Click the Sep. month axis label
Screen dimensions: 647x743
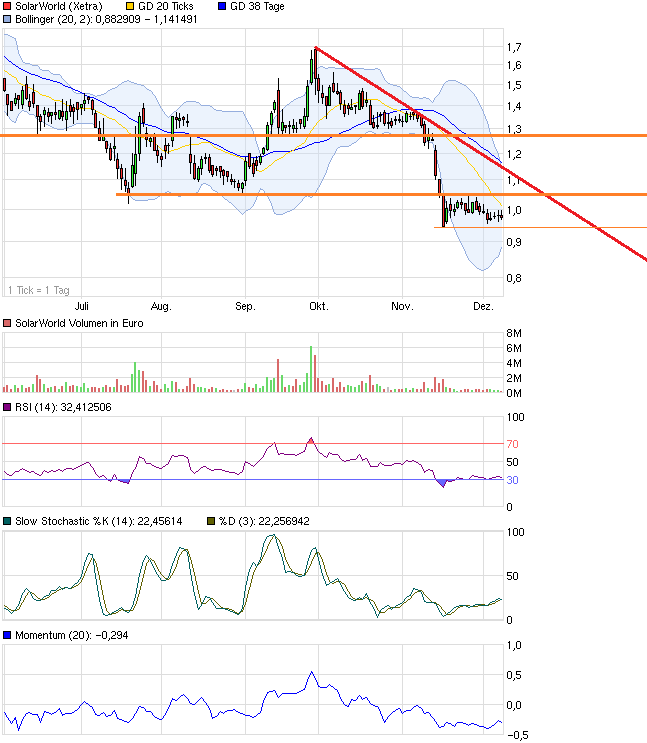[x=246, y=307]
